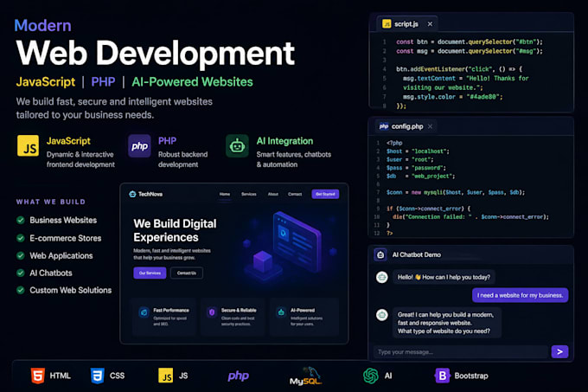Send the chatbot message with arrow button
Screen dimensions: 588x392
click(x=559, y=352)
